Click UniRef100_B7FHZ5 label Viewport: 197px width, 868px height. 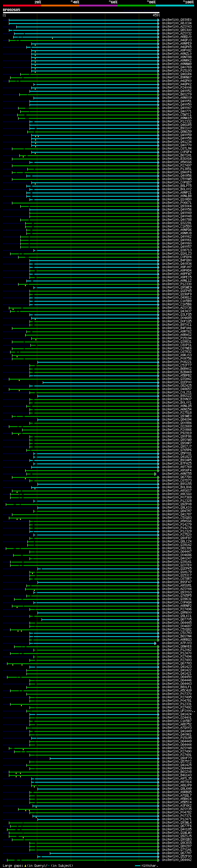point(176,464)
